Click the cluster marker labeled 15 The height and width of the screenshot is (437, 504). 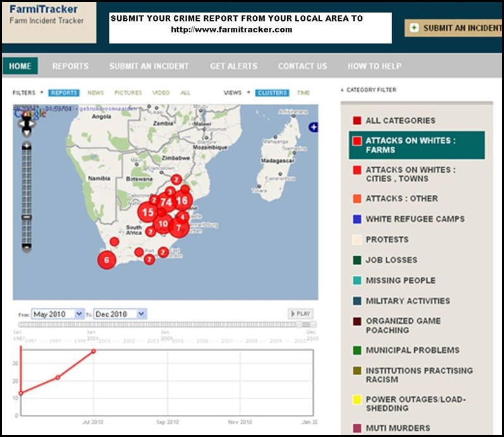coord(148,212)
